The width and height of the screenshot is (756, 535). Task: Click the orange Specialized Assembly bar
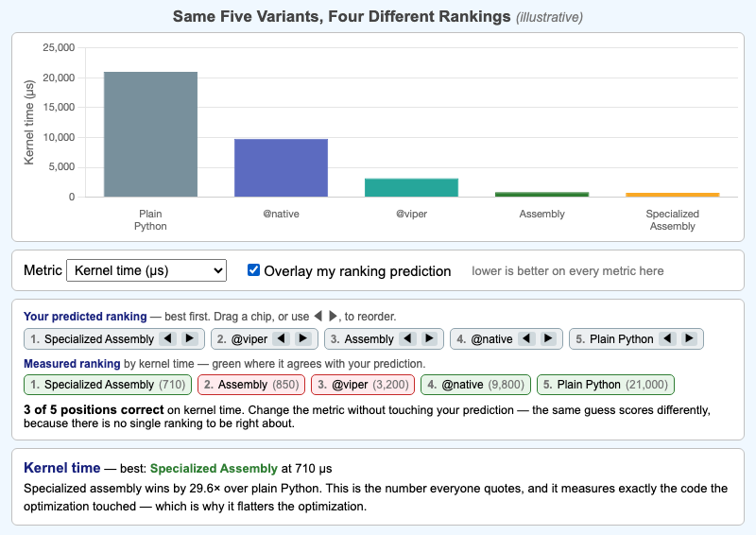tap(673, 195)
